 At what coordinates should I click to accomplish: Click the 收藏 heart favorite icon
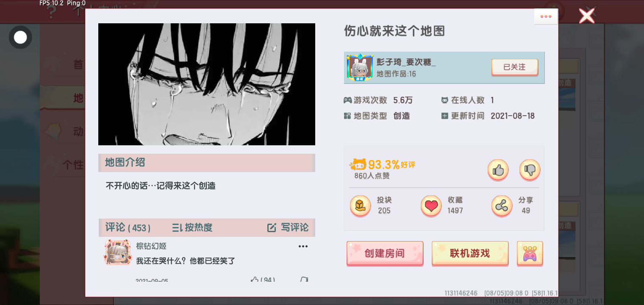(431, 206)
